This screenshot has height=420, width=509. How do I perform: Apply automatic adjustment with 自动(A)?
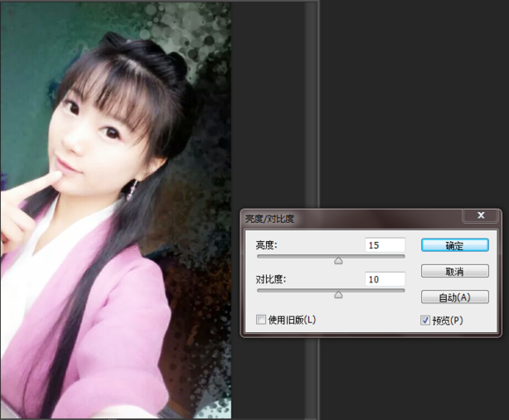(x=455, y=297)
